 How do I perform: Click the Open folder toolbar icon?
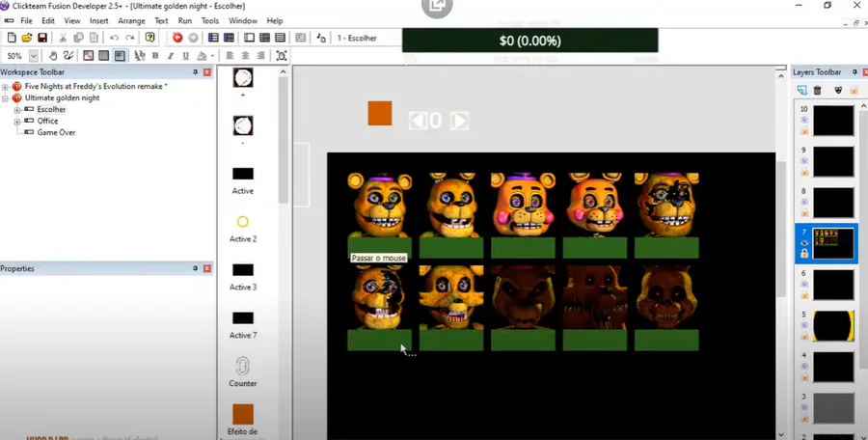[27, 38]
